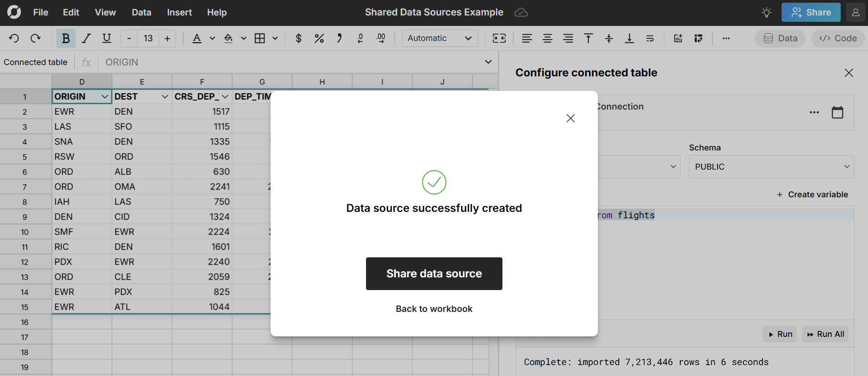This screenshot has width=868, height=376.
Task: Open the fill color picker
Action: 229,38
